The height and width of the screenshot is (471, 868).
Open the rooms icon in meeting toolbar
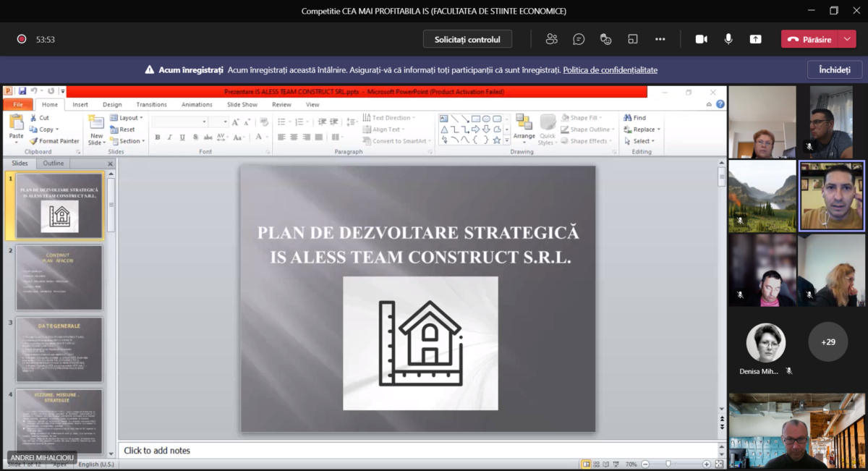click(633, 39)
